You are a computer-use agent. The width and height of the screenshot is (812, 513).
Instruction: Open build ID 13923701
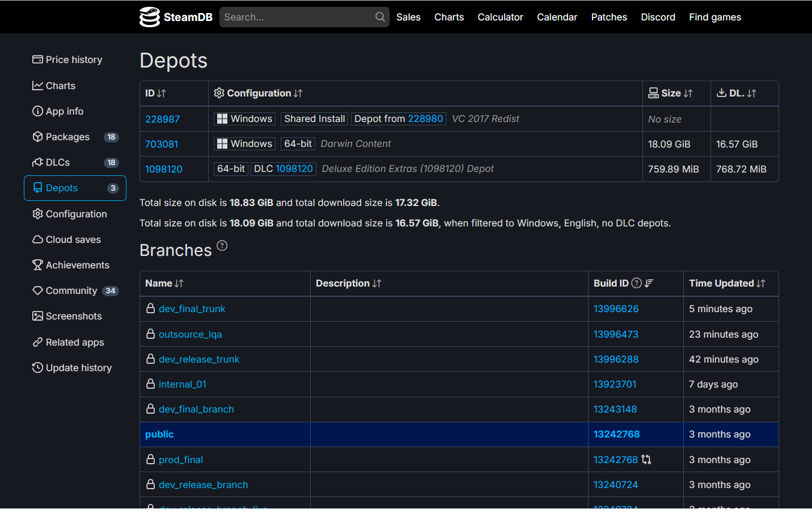(x=615, y=384)
